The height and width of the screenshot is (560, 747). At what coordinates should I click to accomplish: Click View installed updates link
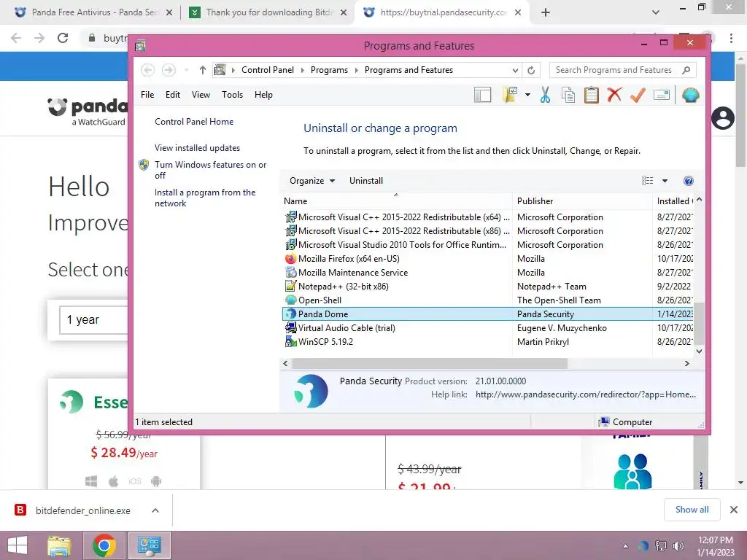tap(197, 148)
